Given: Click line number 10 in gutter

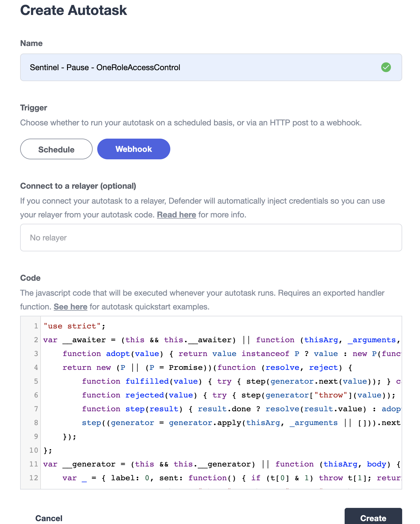Looking at the screenshot, I should pos(34,450).
